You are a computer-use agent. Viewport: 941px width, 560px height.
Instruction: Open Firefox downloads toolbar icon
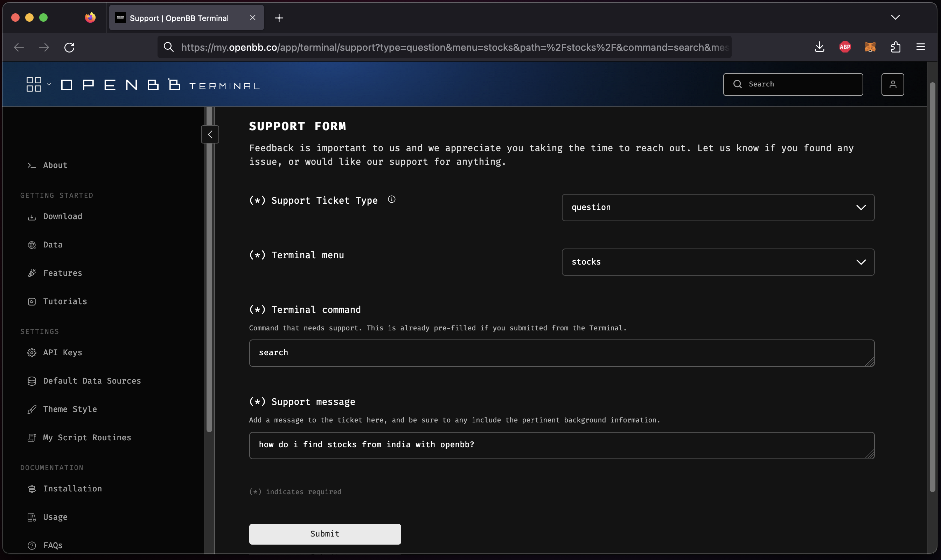(x=819, y=47)
